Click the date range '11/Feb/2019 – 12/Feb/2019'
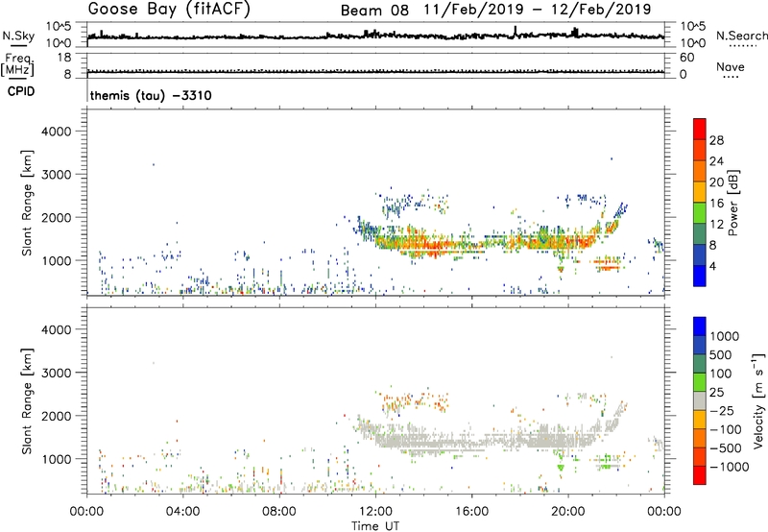 click(x=538, y=10)
